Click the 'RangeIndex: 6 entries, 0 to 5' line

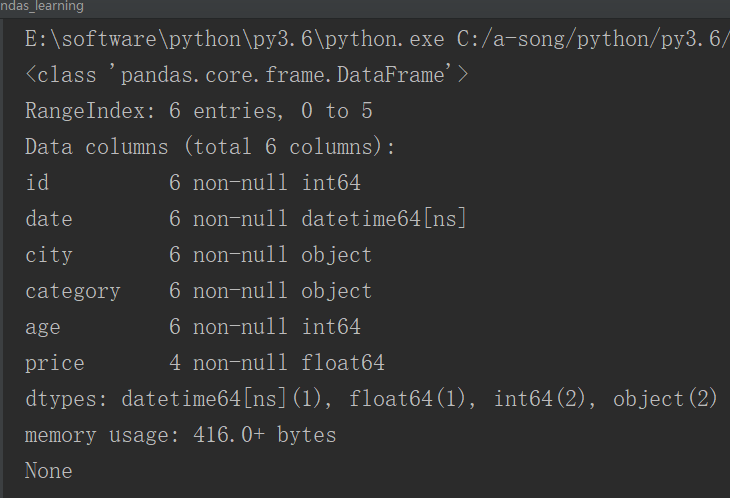199,111
